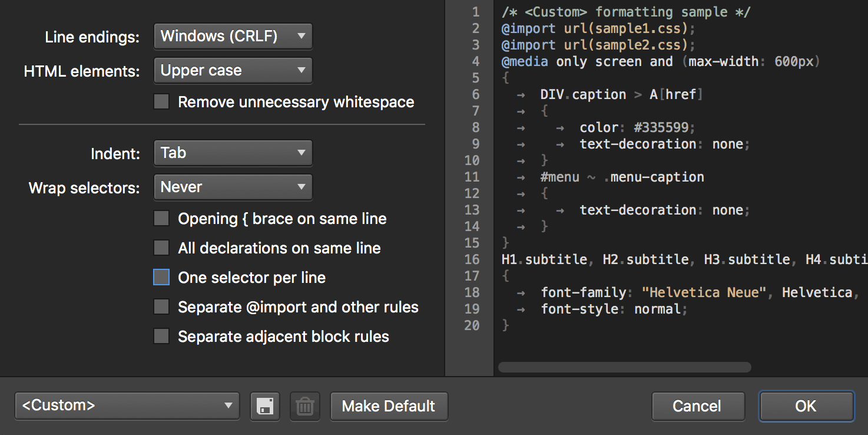Check Separate adjacent block rules
Viewport: 868px width, 435px height.
[x=161, y=337]
